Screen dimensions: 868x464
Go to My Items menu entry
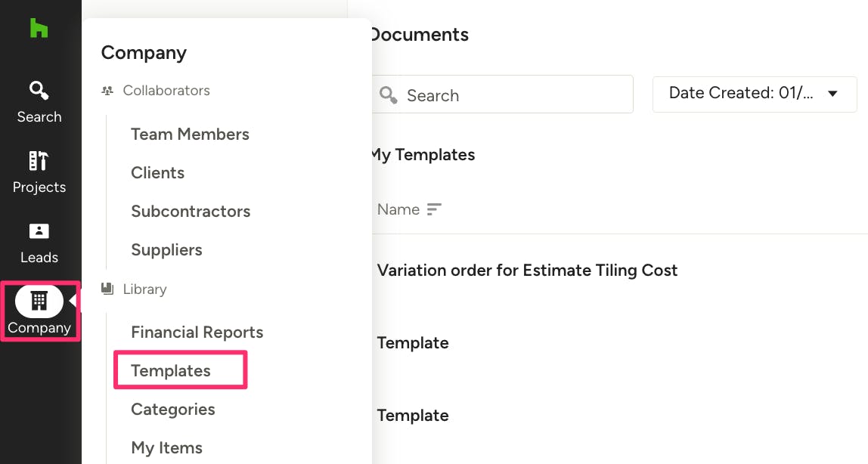tap(166, 447)
